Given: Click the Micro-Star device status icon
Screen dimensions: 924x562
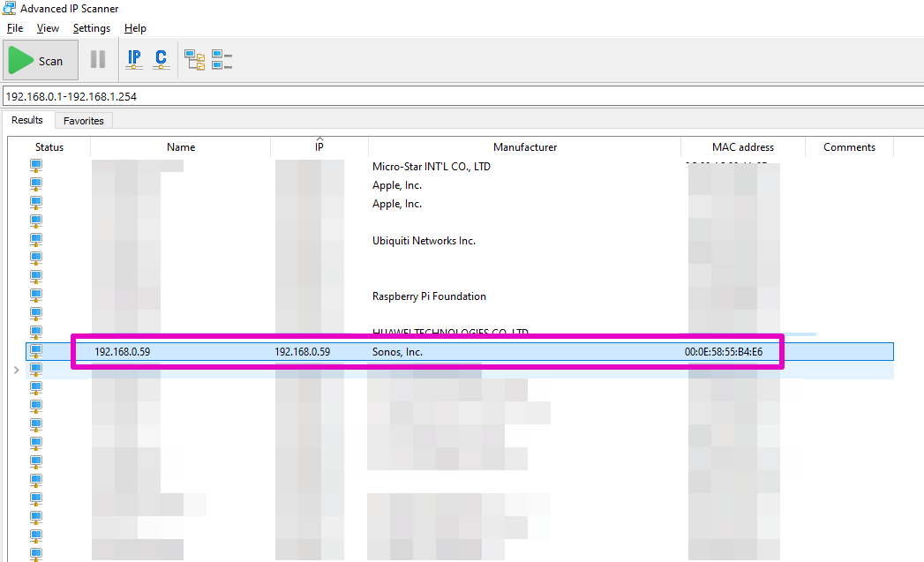Looking at the screenshot, I should (x=36, y=166).
